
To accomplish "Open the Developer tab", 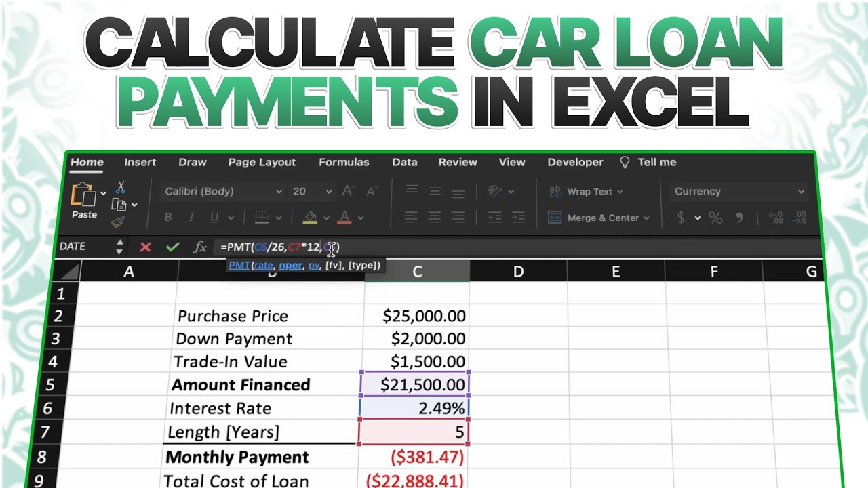I will [x=575, y=162].
